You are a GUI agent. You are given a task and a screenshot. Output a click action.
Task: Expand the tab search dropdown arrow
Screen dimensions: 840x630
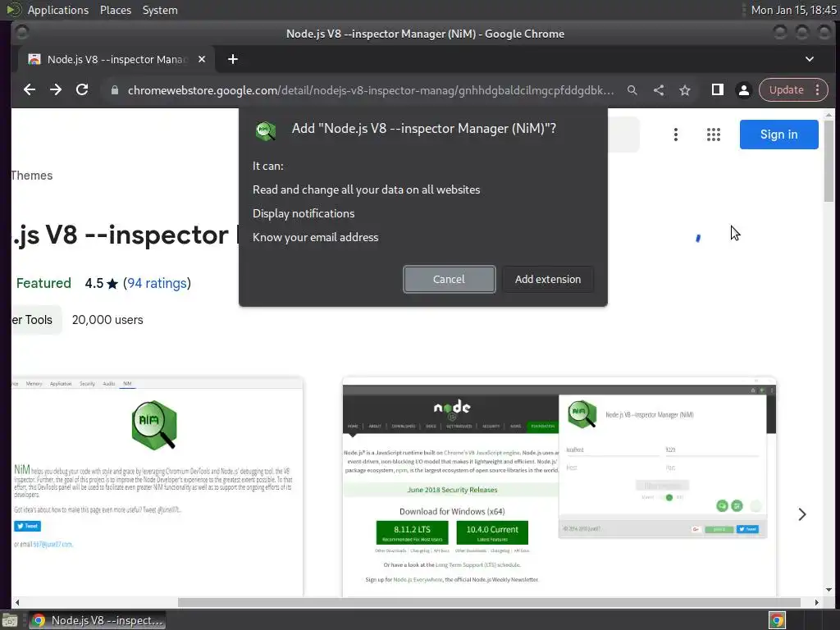(x=810, y=59)
